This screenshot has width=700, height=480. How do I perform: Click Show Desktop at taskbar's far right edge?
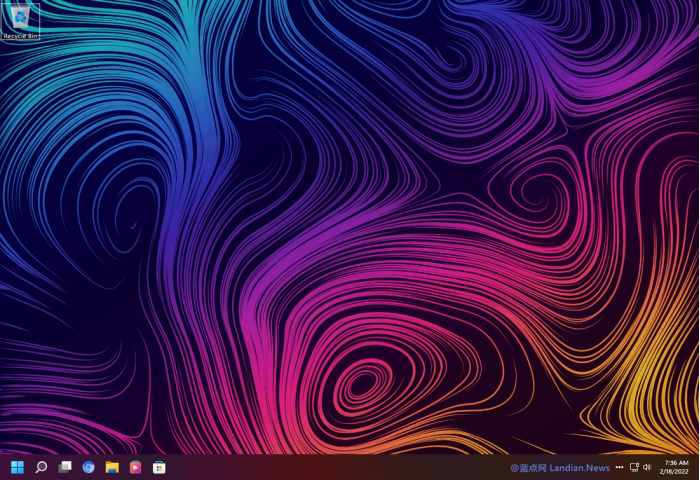[697, 467]
